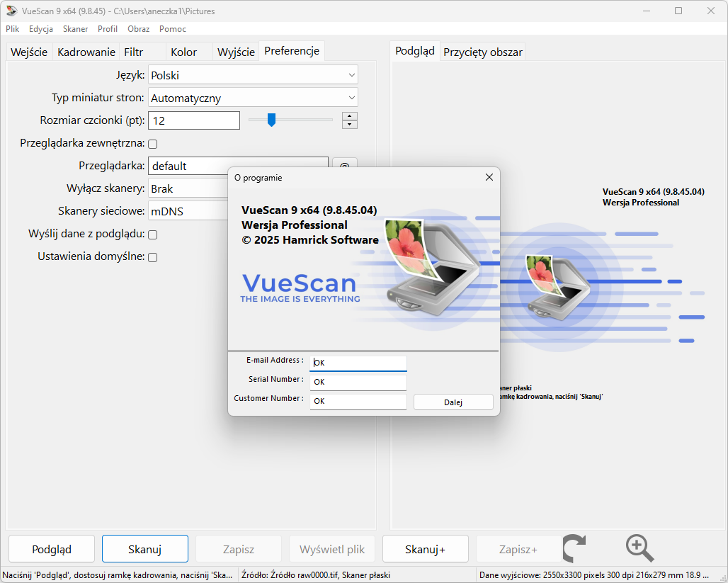The image size is (728, 583).
Task: Select the Podgląd preview tab
Action: pos(415,50)
